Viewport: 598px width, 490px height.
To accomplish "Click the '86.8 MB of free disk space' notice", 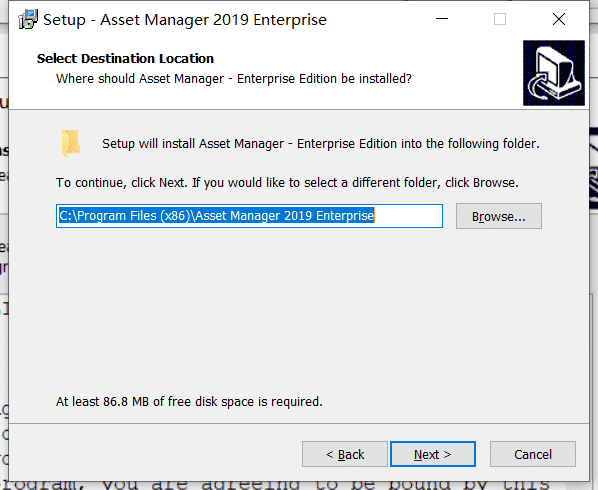I will [189, 402].
